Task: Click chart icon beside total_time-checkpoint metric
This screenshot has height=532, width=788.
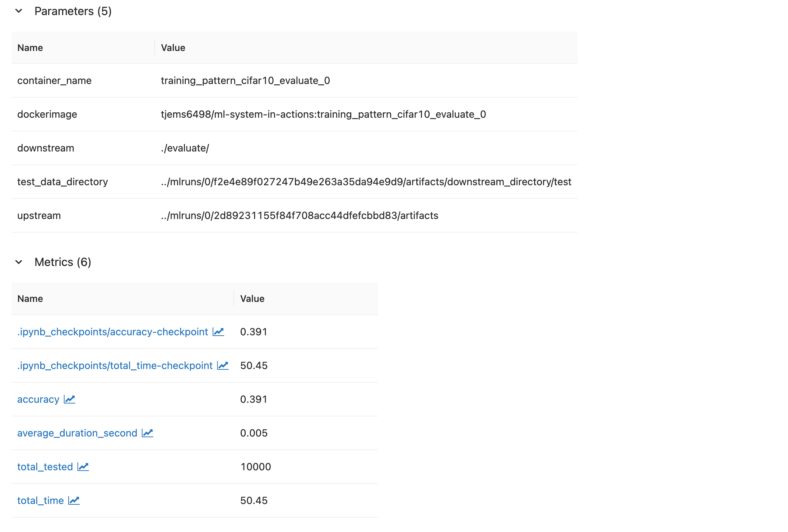Action: click(x=223, y=365)
